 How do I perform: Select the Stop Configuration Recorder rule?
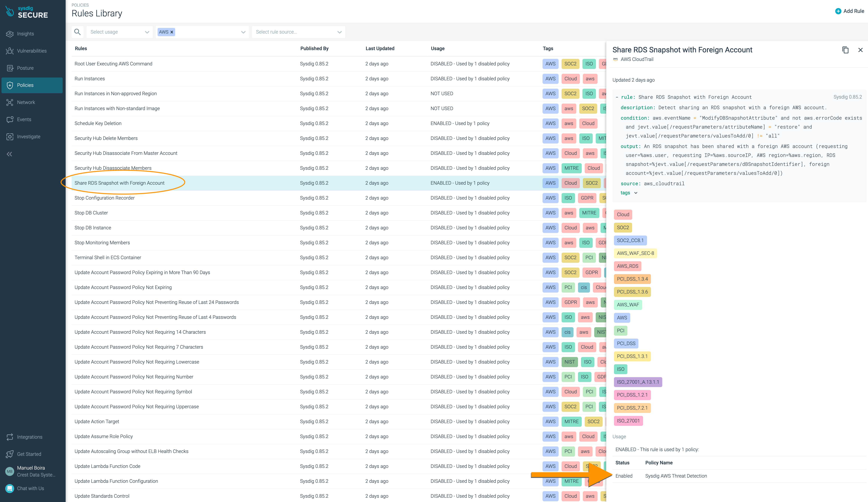[104, 198]
